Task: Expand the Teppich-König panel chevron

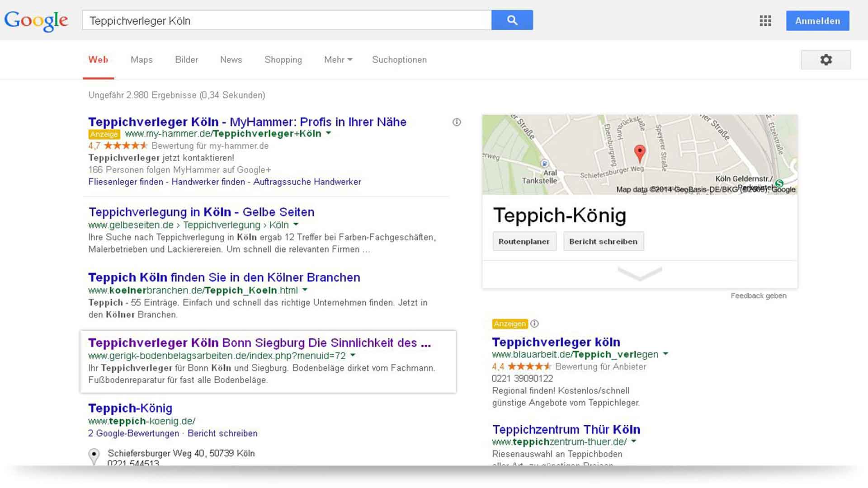Action: pos(639,273)
